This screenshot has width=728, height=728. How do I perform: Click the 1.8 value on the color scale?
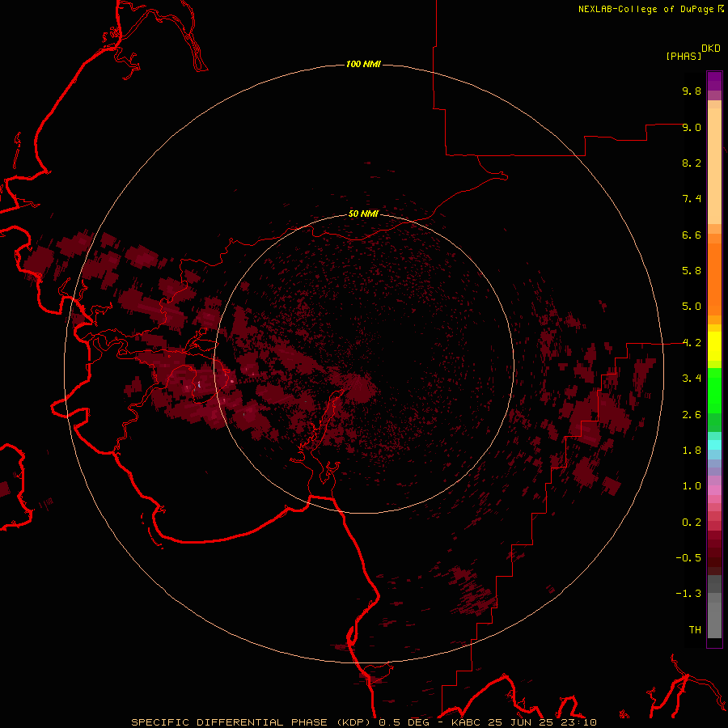point(692,451)
